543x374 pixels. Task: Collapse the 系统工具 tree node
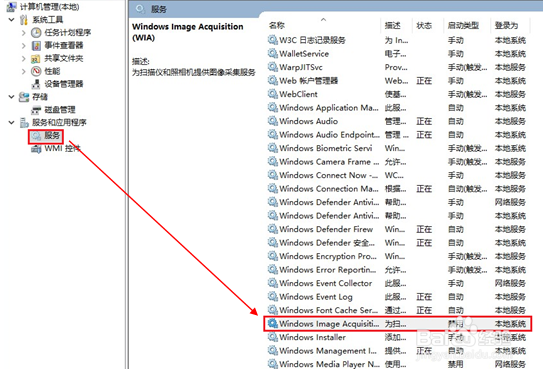(12, 19)
